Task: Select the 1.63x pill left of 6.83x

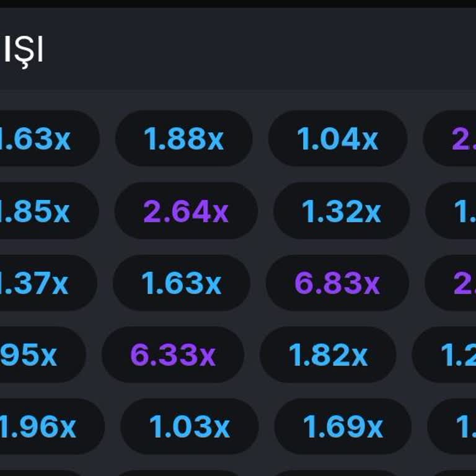Action: click(x=181, y=283)
